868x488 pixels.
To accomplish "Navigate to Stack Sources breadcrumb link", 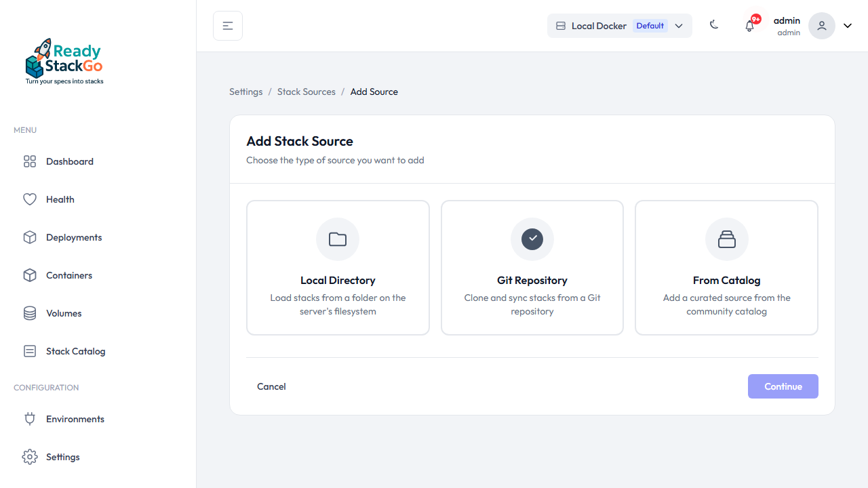I will pyautogui.click(x=306, y=91).
